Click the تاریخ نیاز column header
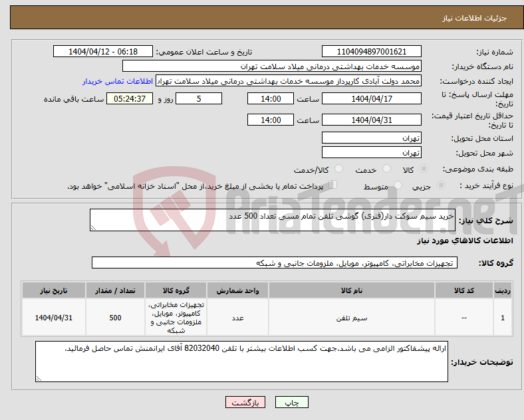The height and width of the screenshot is (420, 524). coord(54,290)
